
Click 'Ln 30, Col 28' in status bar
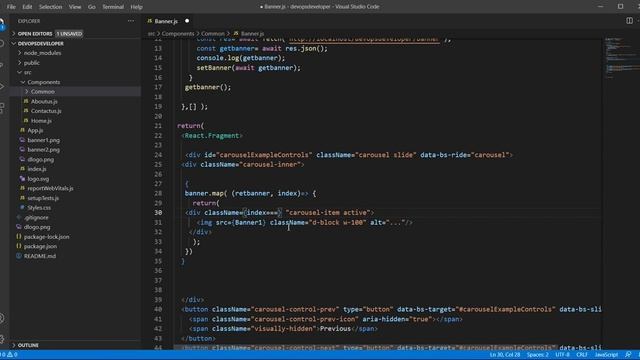504,355
